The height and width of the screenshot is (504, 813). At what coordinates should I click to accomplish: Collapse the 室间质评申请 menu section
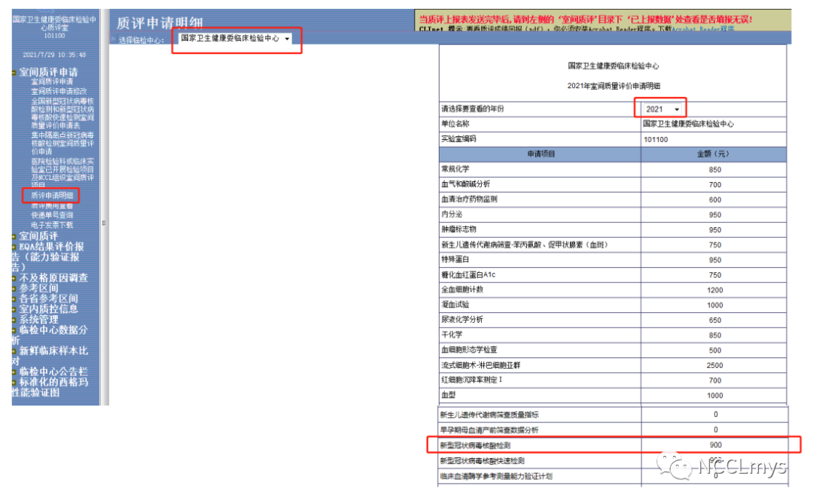pos(48,72)
